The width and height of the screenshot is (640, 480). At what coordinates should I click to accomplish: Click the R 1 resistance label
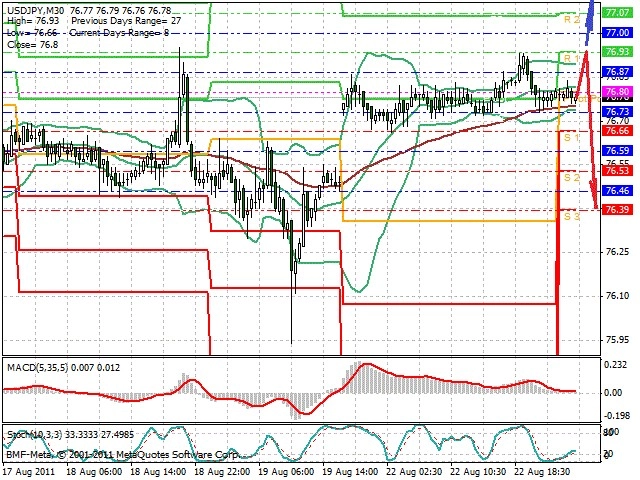coord(571,59)
